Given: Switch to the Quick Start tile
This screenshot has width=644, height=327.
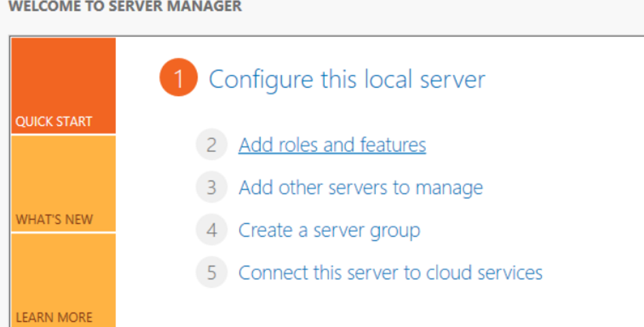Looking at the screenshot, I should click(x=63, y=85).
